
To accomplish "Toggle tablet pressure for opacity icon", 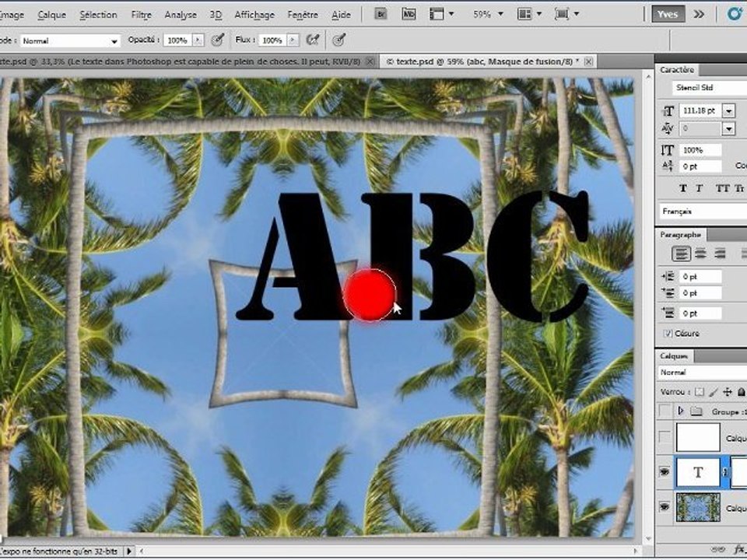I will (x=218, y=40).
